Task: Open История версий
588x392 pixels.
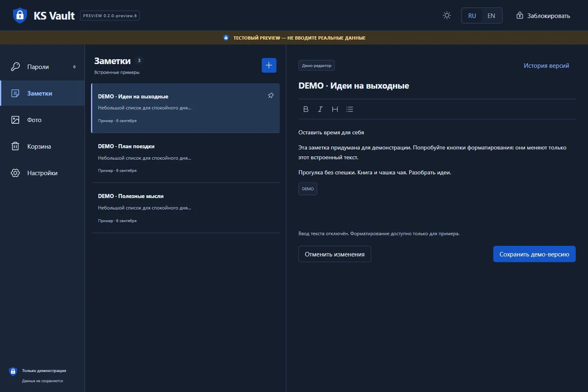Action: 546,65
